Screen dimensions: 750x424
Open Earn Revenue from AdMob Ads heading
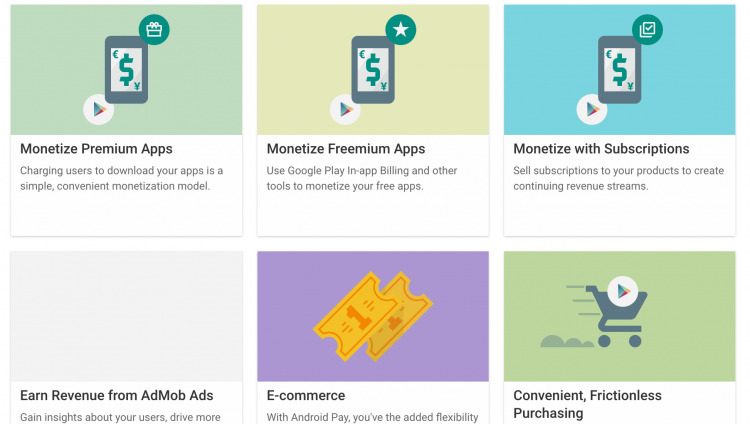(x=116, y=396)
